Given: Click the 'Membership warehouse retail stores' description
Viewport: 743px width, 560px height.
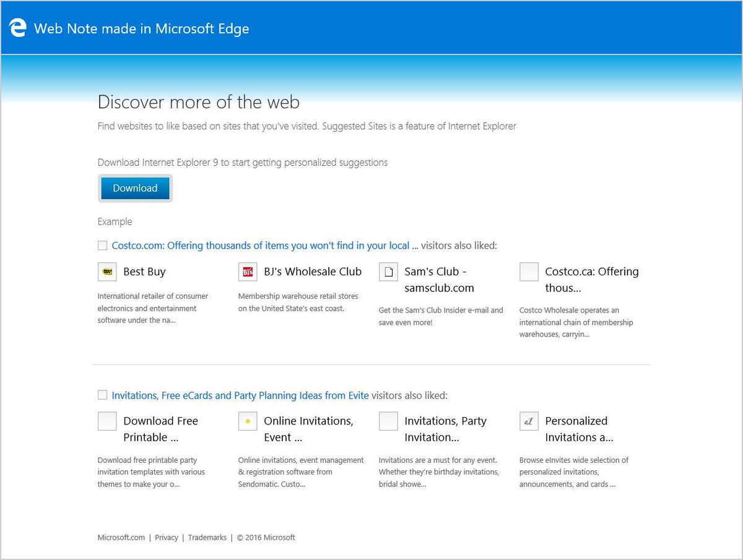Looking at the screenshot, I should coord(298,302).
